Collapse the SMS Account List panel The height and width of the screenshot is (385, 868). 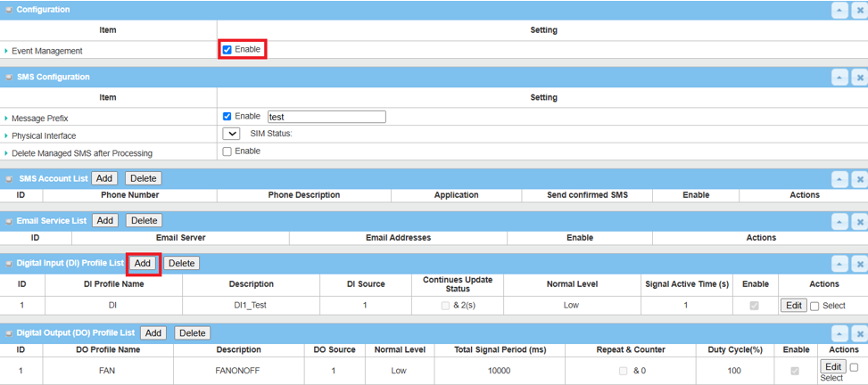[839, 179]
